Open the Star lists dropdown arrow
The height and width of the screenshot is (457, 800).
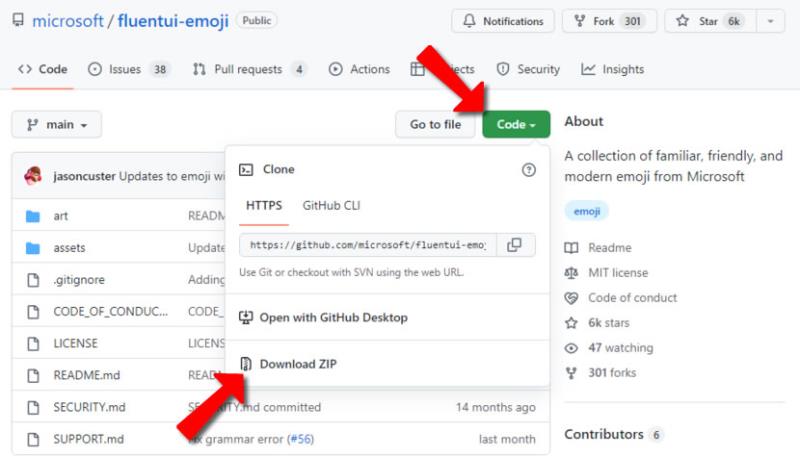click(x=771, y=21)
